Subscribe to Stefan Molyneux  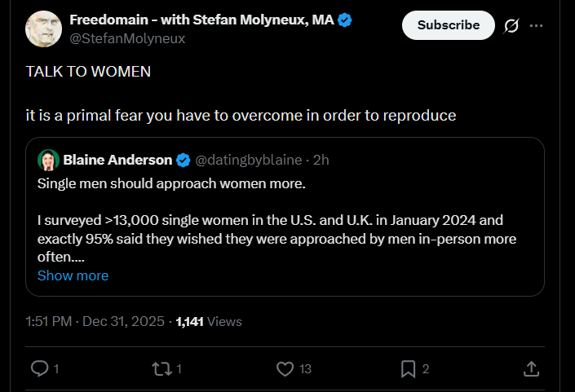tap(448, 25)
